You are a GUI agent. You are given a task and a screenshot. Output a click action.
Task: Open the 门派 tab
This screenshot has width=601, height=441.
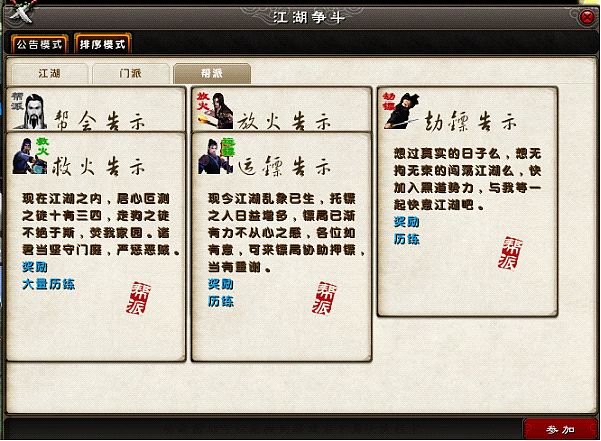(131, 73)
